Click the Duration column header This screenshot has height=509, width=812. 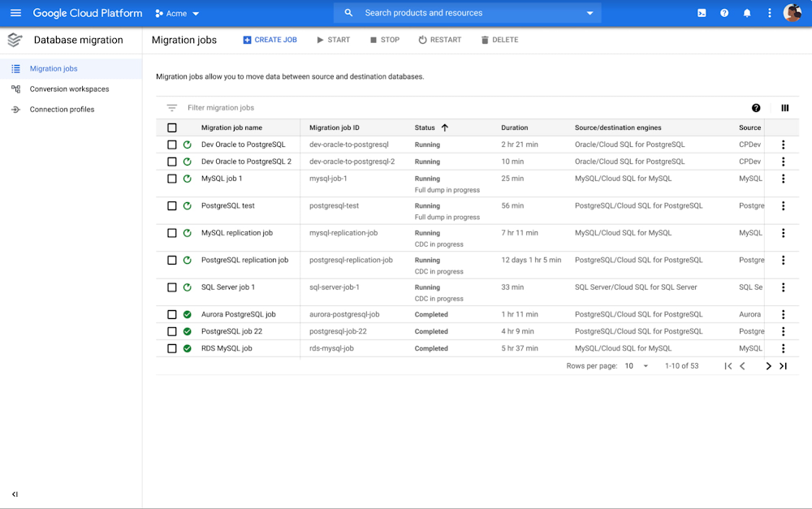point(514,127)
